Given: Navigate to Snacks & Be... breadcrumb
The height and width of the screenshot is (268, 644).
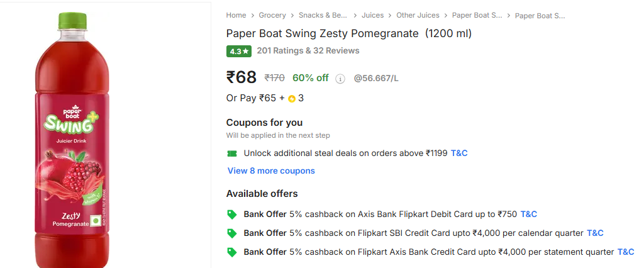Looking at the screenshot, I should [323, 15].
